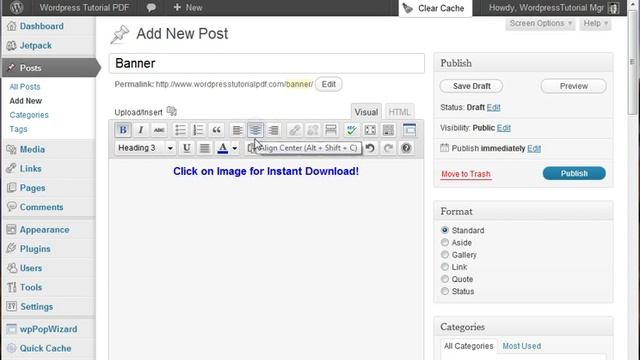Open the Tags submenu link
Image resolution: width=640 pixels, height=360 pixels.
click(18, 129)
